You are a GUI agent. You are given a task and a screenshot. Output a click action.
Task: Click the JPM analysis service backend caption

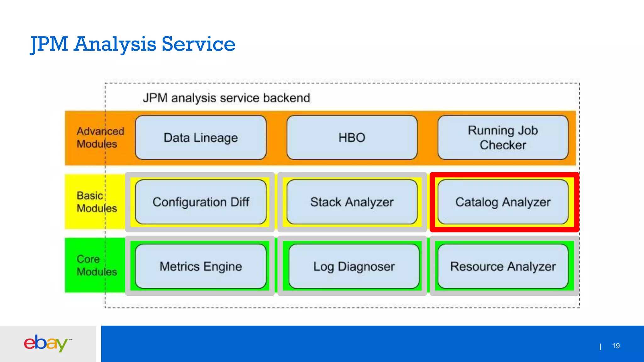pos(226,98)
